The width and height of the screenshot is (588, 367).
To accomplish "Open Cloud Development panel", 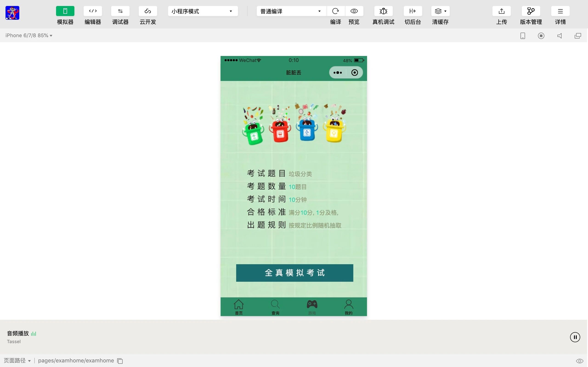I will [148, 11].
